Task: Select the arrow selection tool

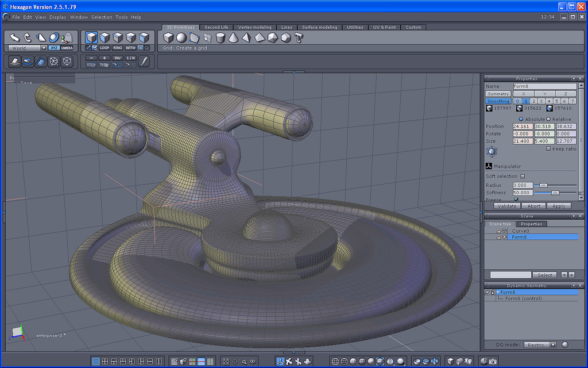Action: [x=14, y=37]
